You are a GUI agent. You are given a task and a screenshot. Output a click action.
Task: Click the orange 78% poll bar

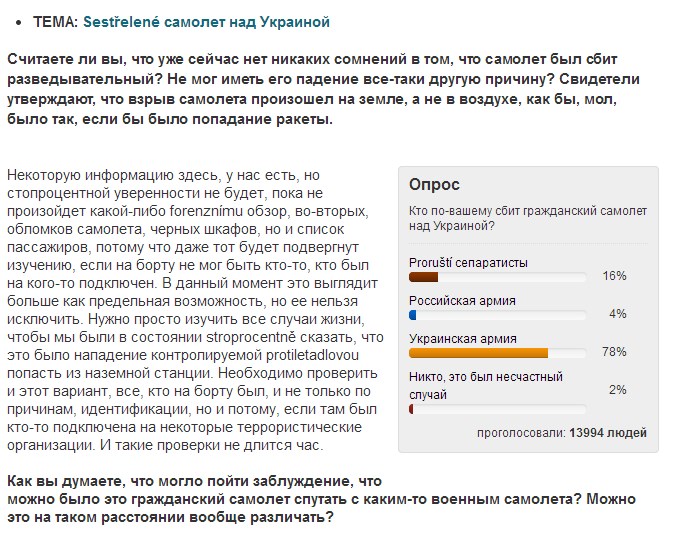point(478,353)
